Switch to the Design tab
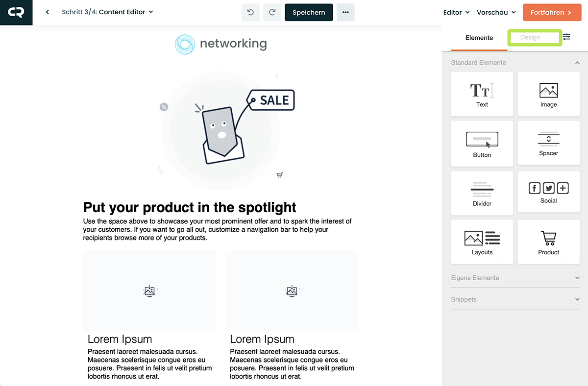Viewport: 588px width, 386px height. 530,38
